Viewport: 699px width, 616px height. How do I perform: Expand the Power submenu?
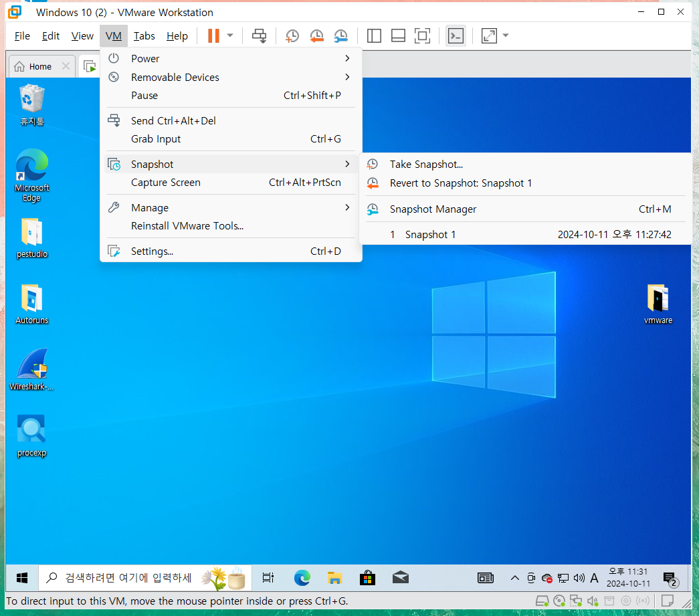click(x=231, y=58)
